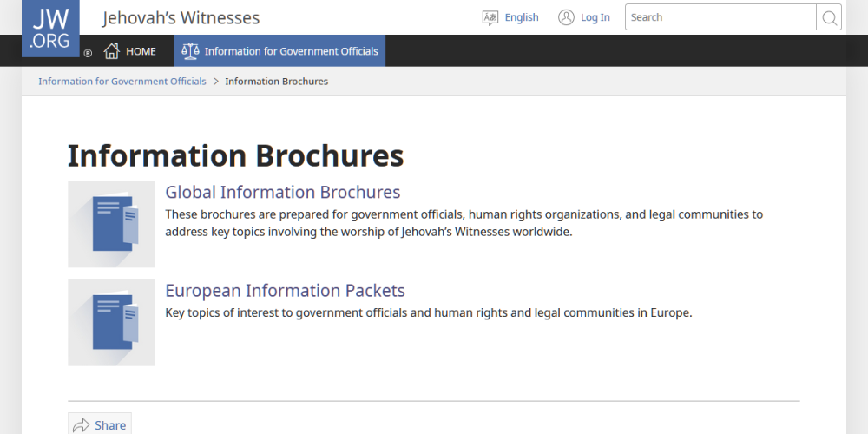Choose the English language selector
The height and width of the screenshot is (434, 868).
pyautogui.click(x=521, y=17)
